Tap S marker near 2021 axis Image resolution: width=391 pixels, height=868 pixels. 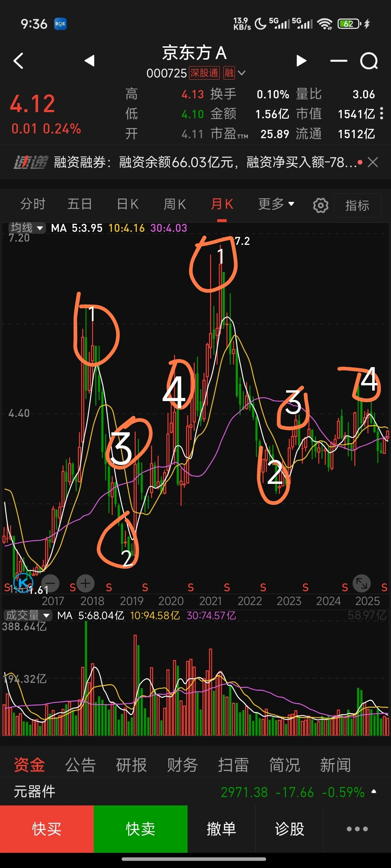[227, 588]
